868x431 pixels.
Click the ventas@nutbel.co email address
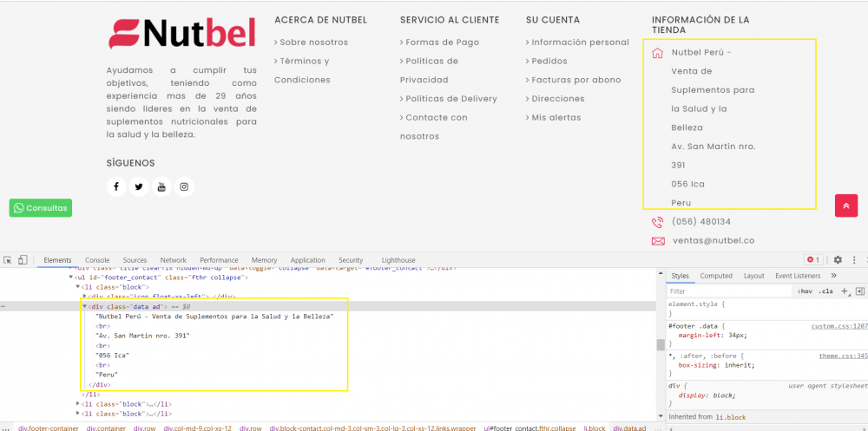click(713, 241)
